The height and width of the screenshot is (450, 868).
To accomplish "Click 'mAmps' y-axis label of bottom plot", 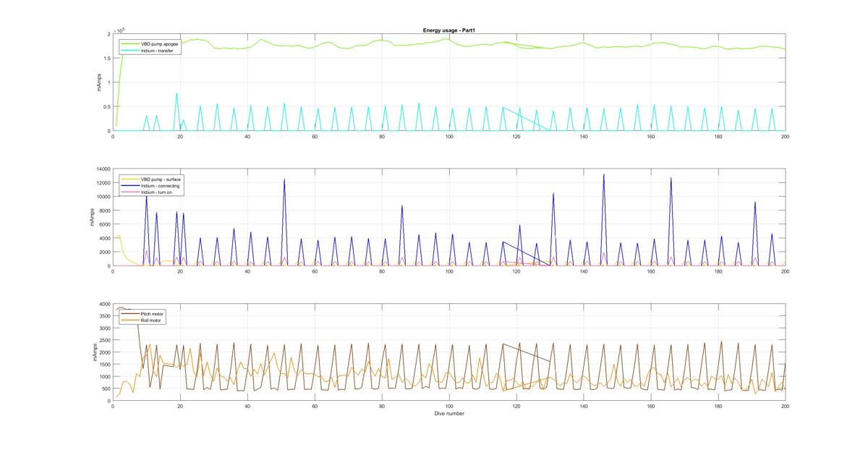I will 94,352.
